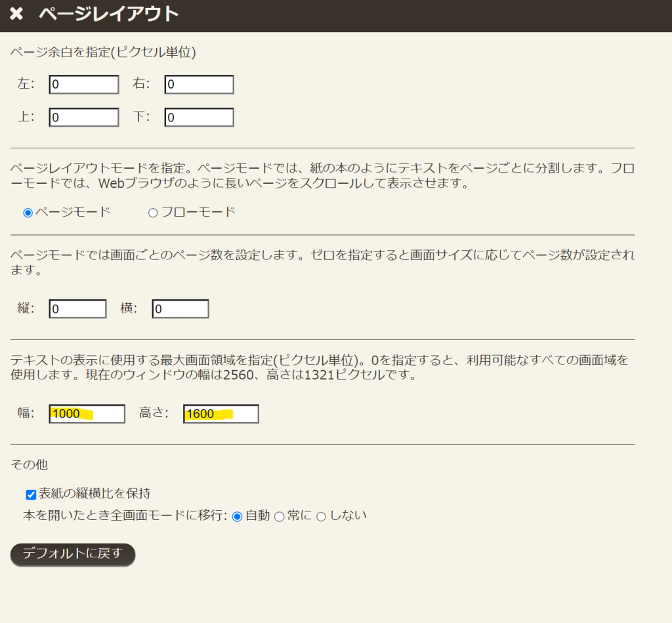
Task: Select the フローモード radio button
Action: 153,213
